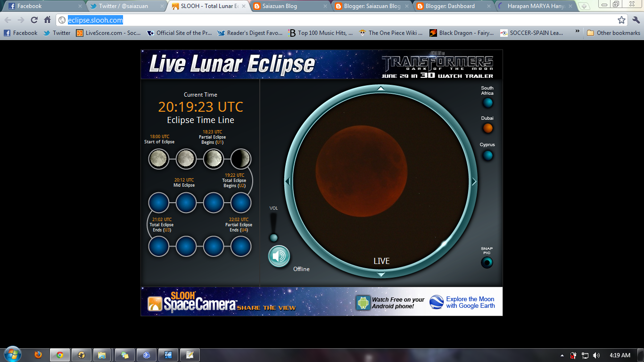Click the Chrome taskbar icon
644x362 pixels.
click(x=60, y=355)
